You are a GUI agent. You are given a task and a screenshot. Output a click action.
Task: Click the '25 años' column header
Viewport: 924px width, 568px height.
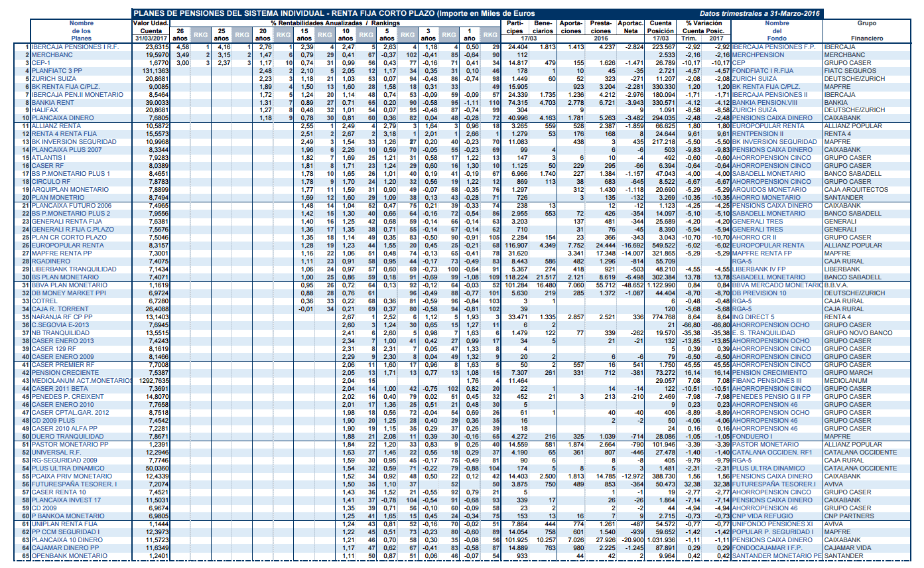click(222, 35)
